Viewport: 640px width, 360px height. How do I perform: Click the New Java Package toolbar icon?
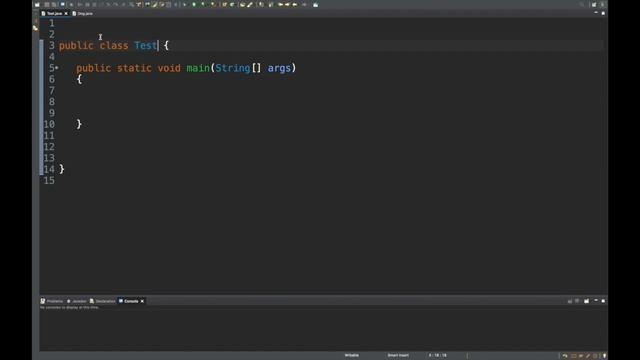[224, 4]
